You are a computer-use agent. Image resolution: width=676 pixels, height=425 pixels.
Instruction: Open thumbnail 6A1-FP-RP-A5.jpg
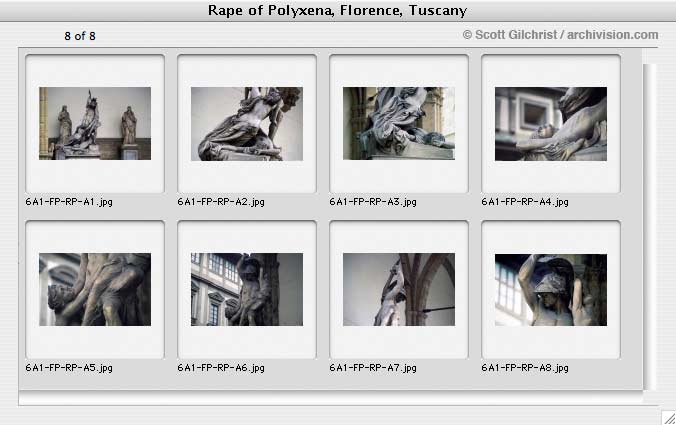(x=95, y=289)
